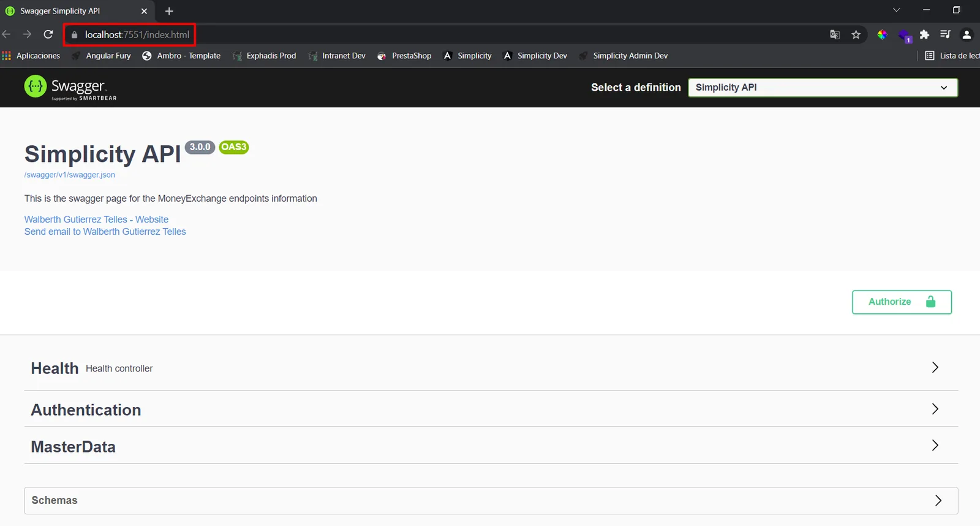Viewport: 980px width, 526px height.
Task: Open the Chrome profile avatar menu
Action: click(x=967, y=35)
